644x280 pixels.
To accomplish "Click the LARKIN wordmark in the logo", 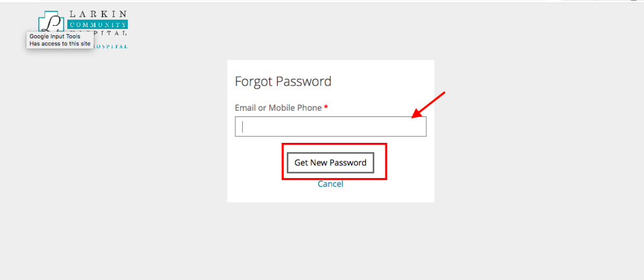I will pos(99,14).
